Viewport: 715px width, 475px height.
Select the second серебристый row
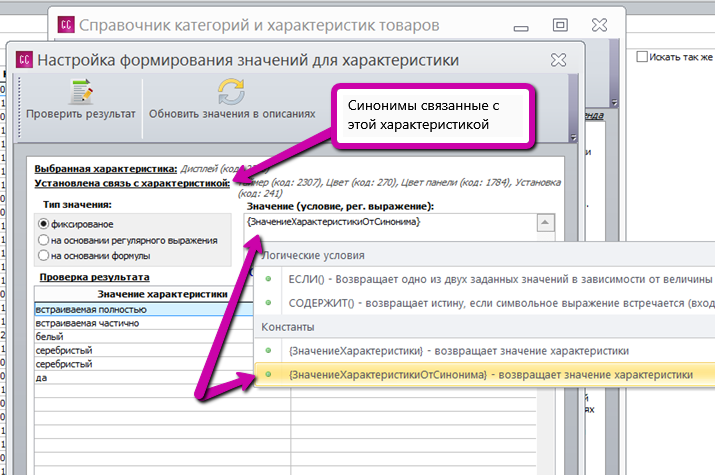click(144, 364)
